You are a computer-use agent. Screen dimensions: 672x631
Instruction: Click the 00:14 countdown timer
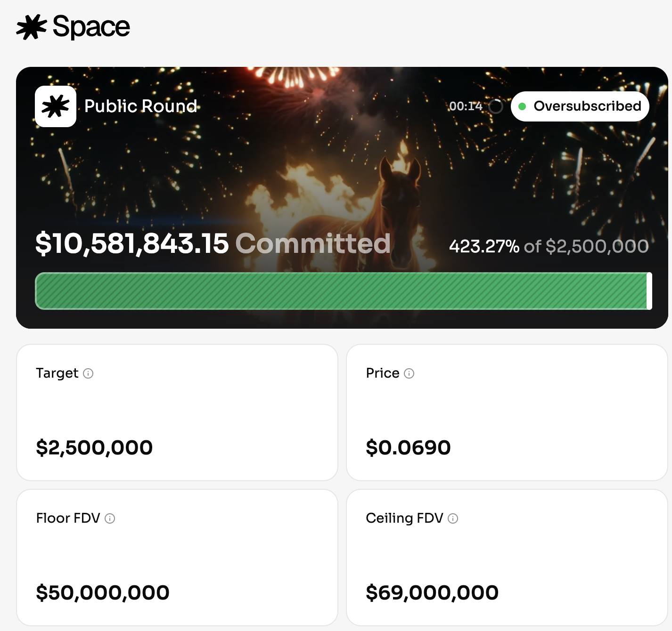[x=466, y=106]
